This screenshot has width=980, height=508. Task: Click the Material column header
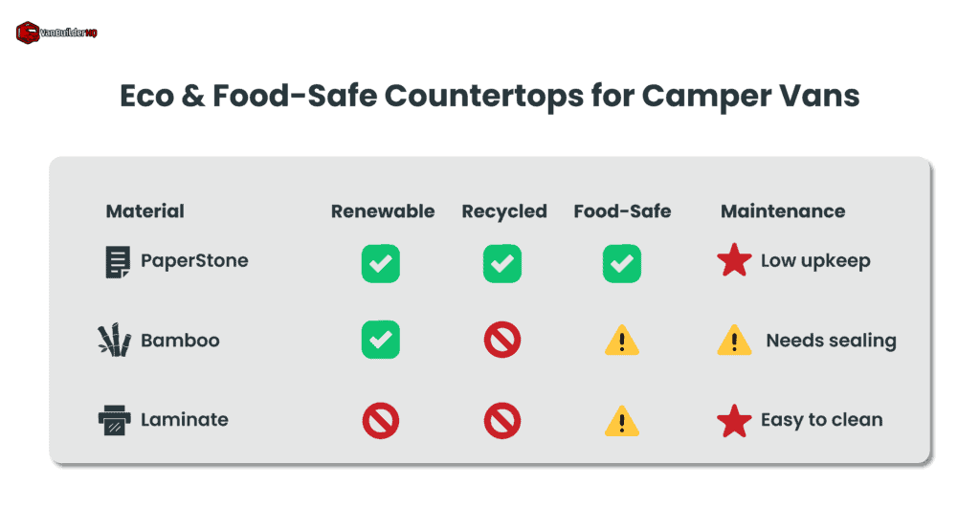click(145, 211)
